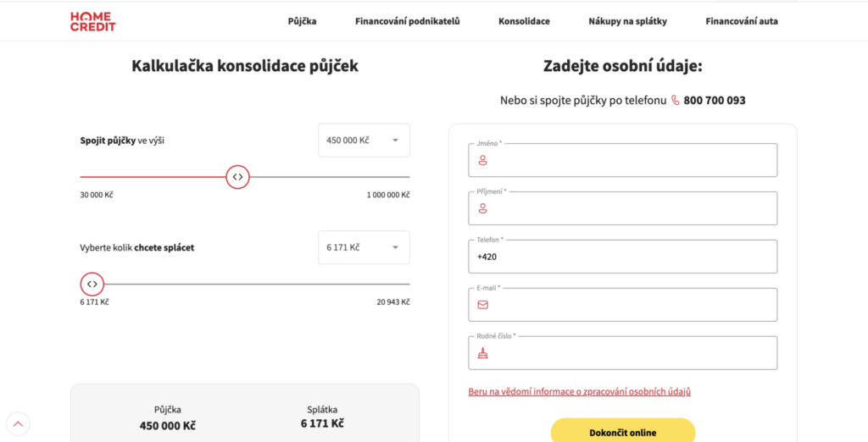The height and width of the screenshot is (442, 868).
Task: Open the 450 000 Kč amount dropdown
Action: pos(364,141)
